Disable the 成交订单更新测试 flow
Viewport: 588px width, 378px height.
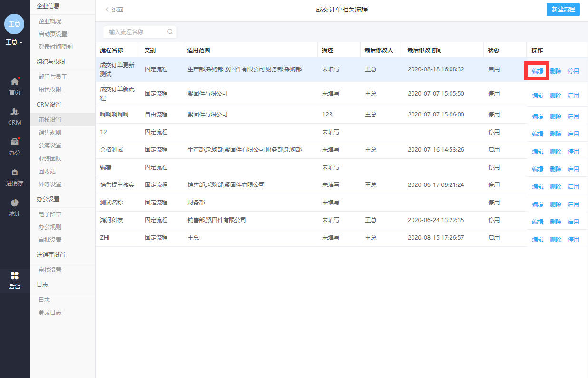[574, 71]
